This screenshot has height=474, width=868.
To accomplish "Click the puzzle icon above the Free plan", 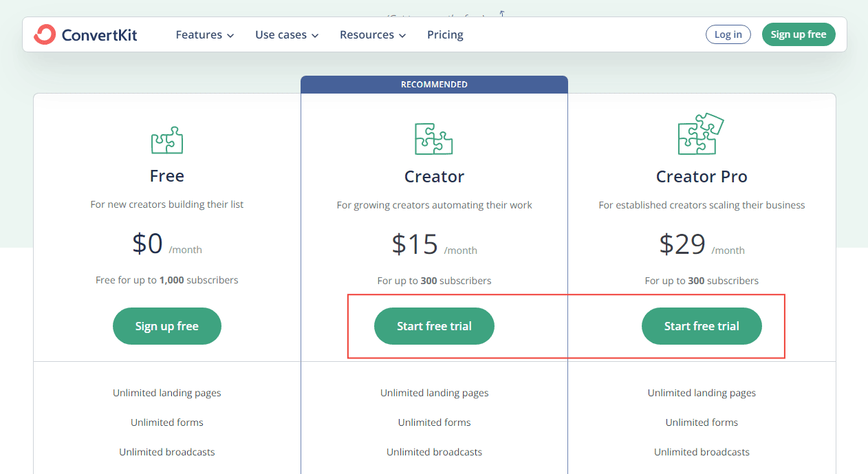I will coord(166,140).
